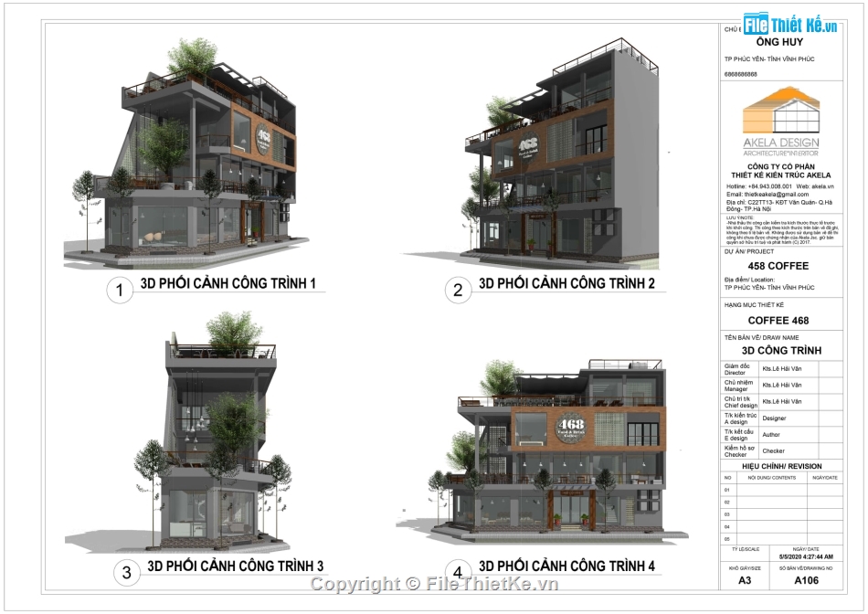This screenshot has width=868, height=614.
Task: Click 'THIẾT KẾ KIẾN TRÚC AKELA' text
Action: pyautogui.click(x=781, y=175)
